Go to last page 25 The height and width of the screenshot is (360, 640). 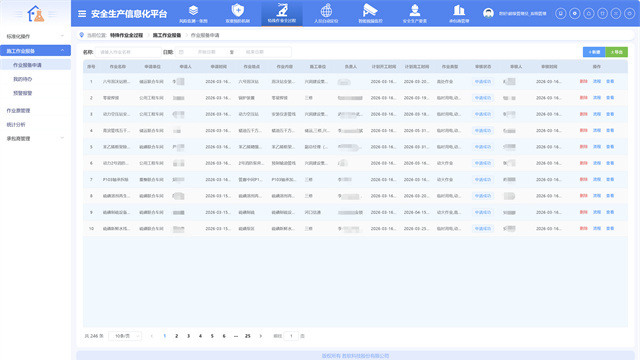(247, 336)
